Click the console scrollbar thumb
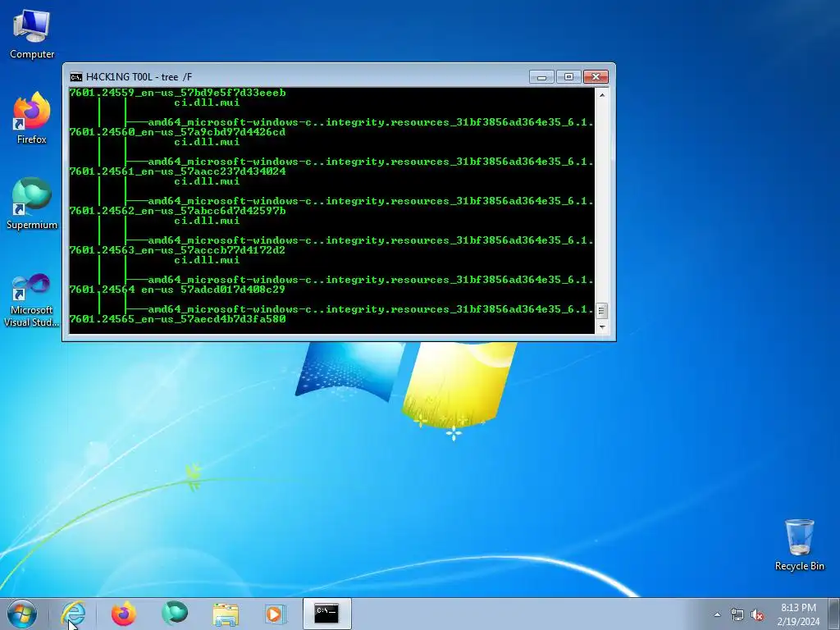Image resolution: width=840 pixels, height=630 pixels. (x=601, y=311)
